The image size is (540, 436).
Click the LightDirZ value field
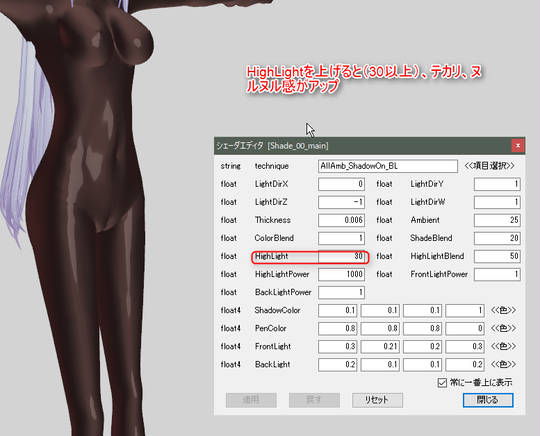click(341, 202)
